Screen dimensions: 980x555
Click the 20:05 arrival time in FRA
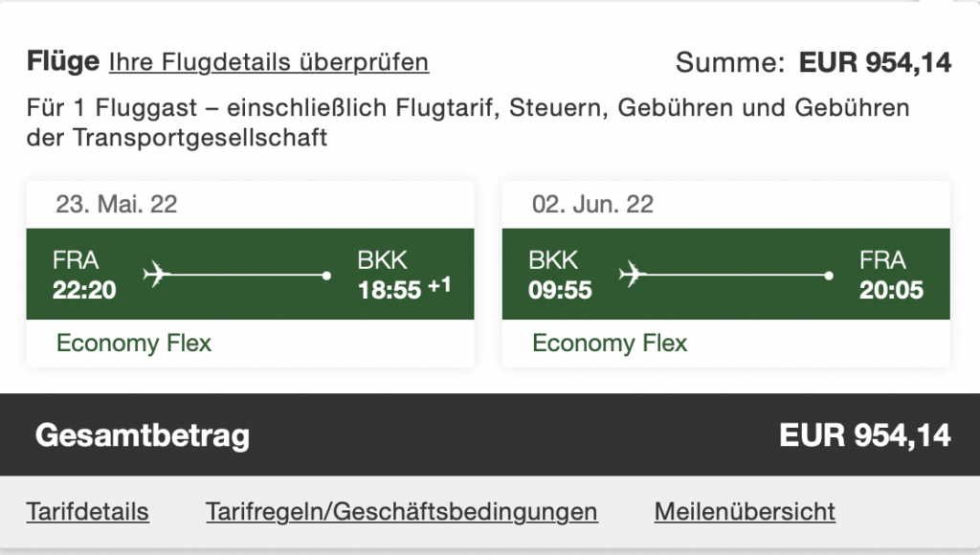[x=891, y=290]
